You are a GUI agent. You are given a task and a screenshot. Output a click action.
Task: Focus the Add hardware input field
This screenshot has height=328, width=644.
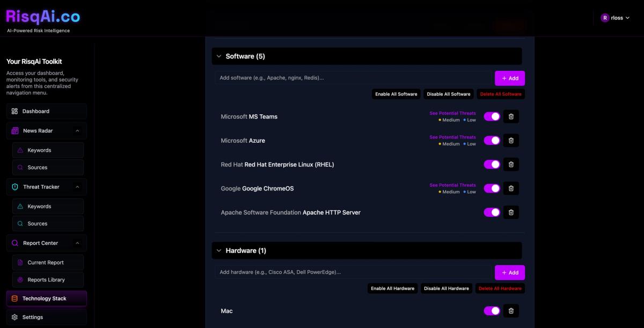(x=354, y=272)
